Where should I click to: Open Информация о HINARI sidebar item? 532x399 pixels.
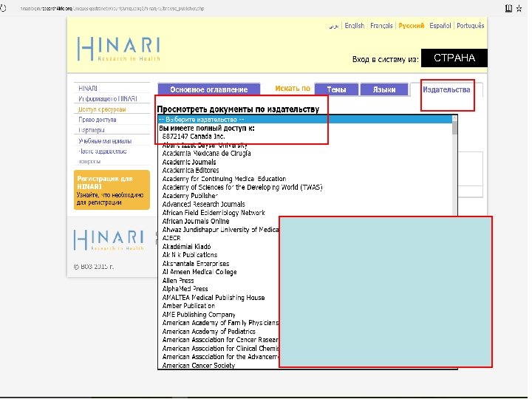click(x=108, y=99)
